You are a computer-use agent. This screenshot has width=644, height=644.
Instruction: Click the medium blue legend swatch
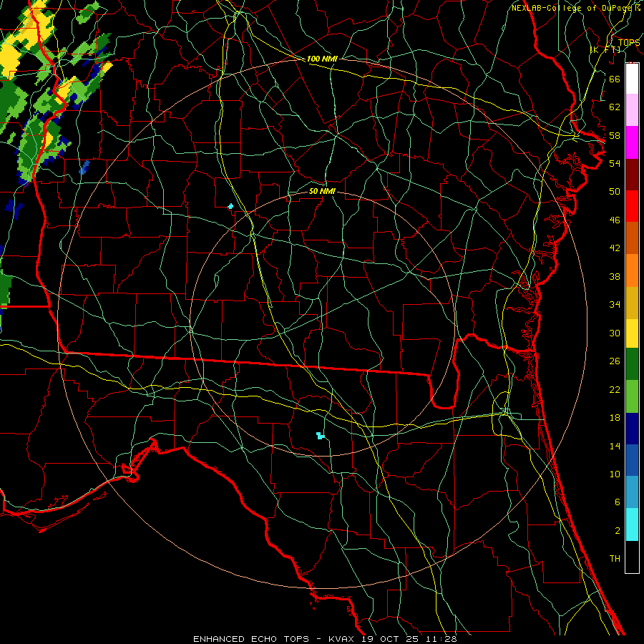(x=632, y=460)
